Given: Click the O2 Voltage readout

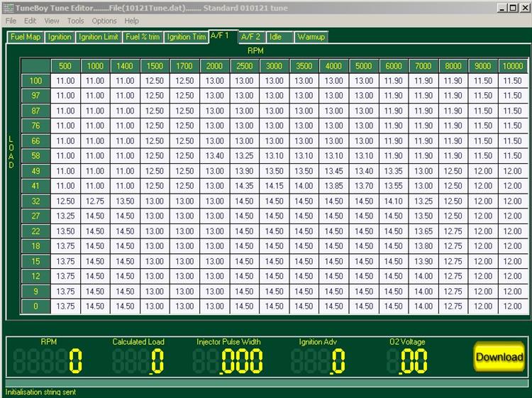Looking at the screenshot, I should (407, 361).
